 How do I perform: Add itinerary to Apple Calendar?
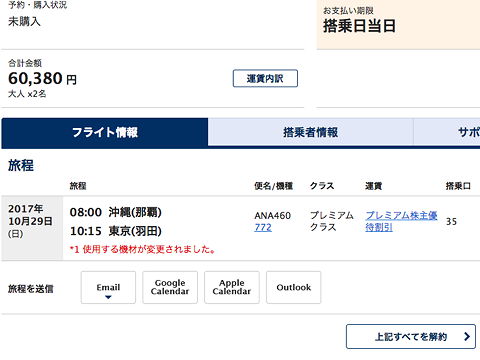coord(232,287)
